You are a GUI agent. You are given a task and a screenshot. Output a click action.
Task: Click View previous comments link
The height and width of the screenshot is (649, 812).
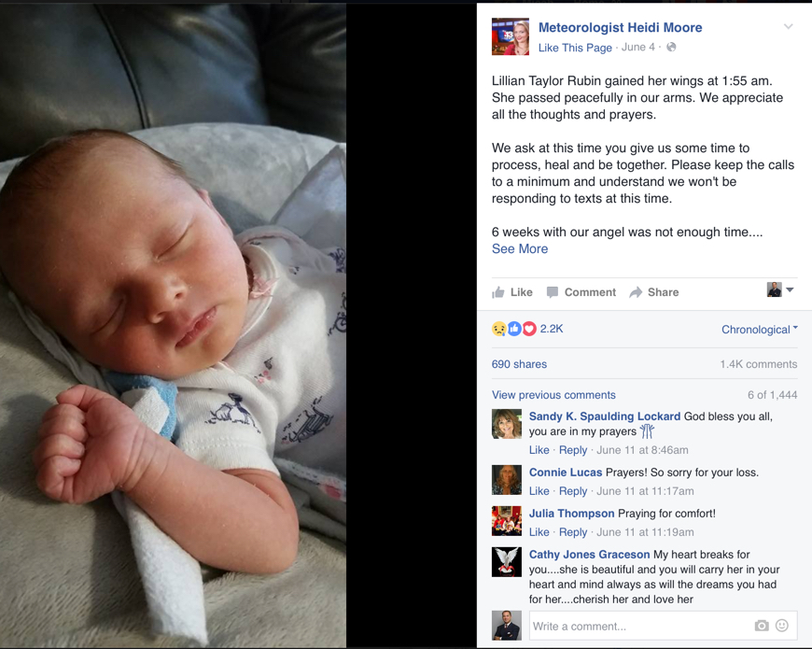[x=553, y=395]
